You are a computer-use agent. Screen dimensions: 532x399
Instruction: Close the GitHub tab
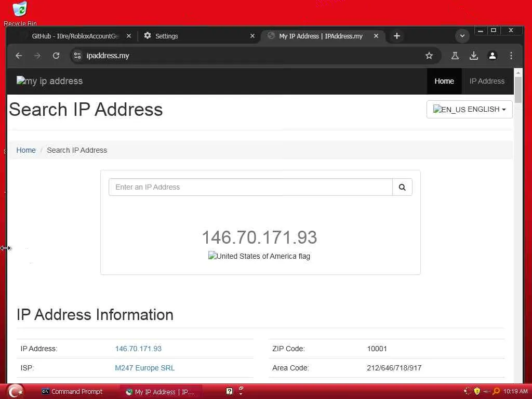tap(129, 36)
